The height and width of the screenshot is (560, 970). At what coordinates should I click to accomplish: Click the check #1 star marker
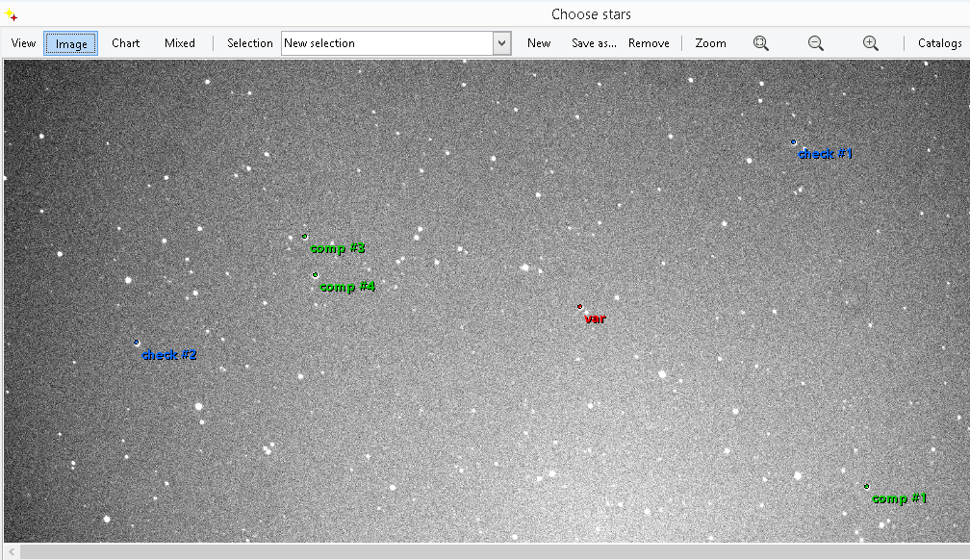click(794, 142)
